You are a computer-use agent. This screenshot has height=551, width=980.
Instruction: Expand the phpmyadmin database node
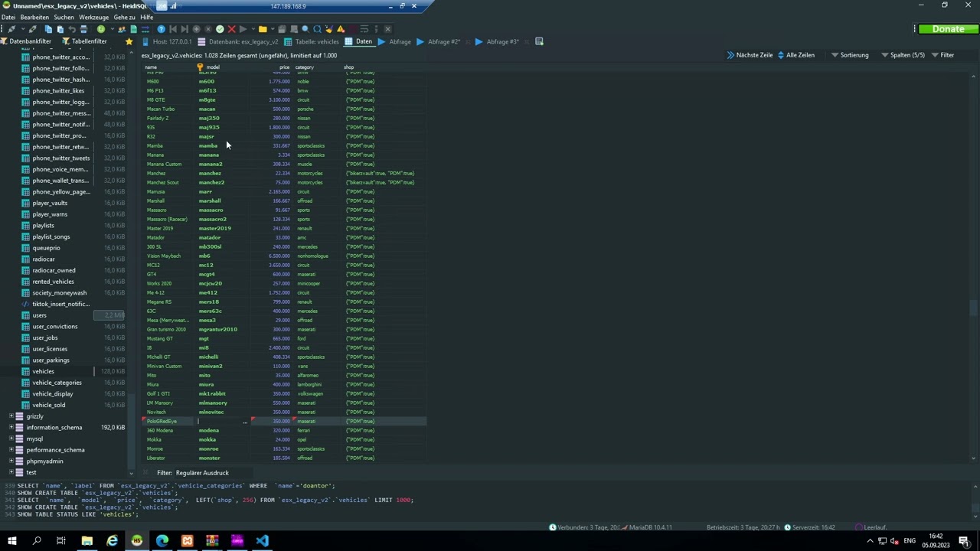coord(11,461)
